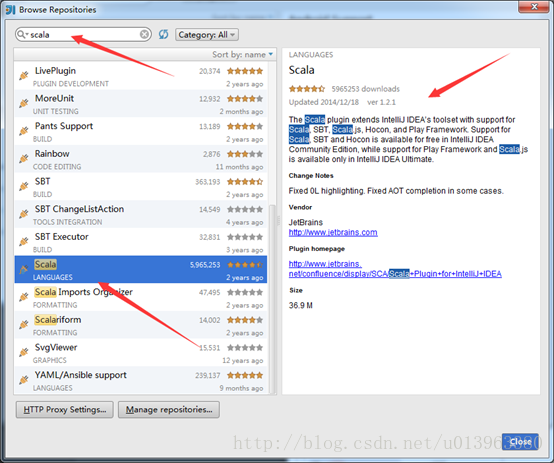Reload the plugin repository list
Image resolution: width=554 pixels, height=463 pixels.
pos(163,34)
